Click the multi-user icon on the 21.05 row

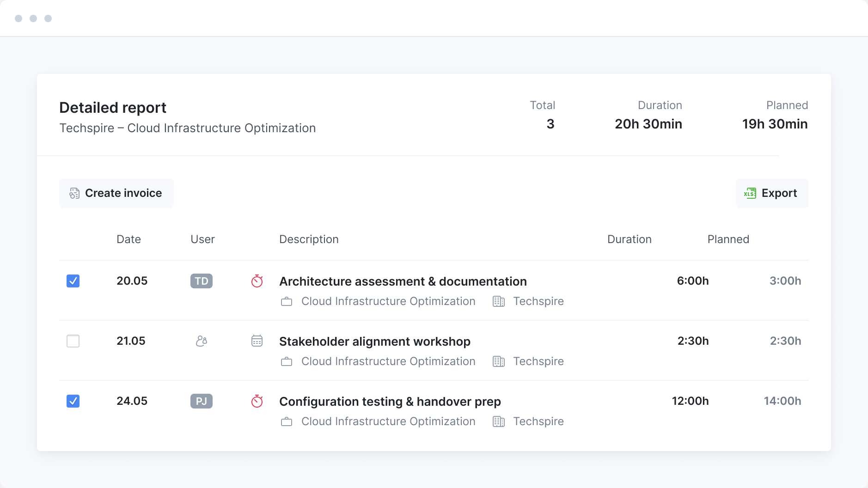coord(202,341)
